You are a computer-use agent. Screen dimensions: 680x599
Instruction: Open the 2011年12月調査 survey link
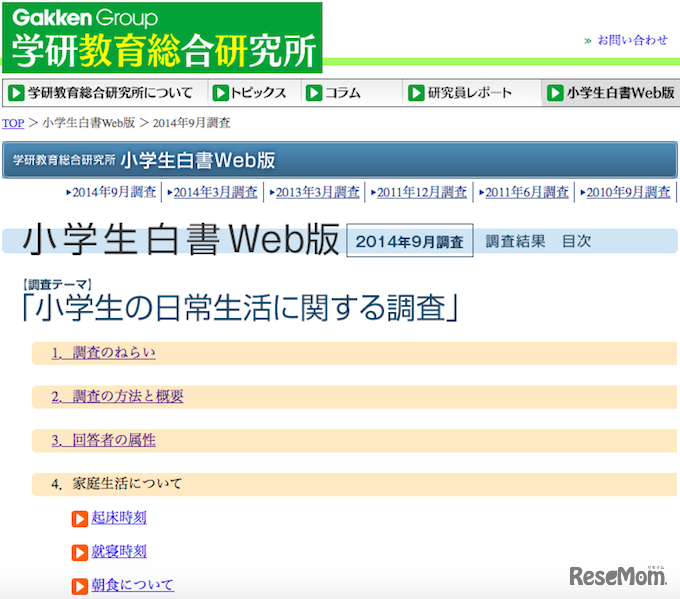point(422,192)
